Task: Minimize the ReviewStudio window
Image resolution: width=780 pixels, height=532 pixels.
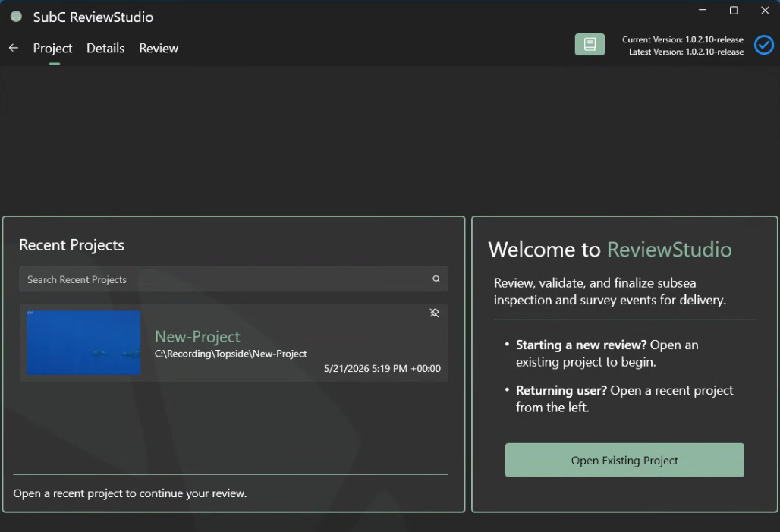Action: [x=703, y=10]
